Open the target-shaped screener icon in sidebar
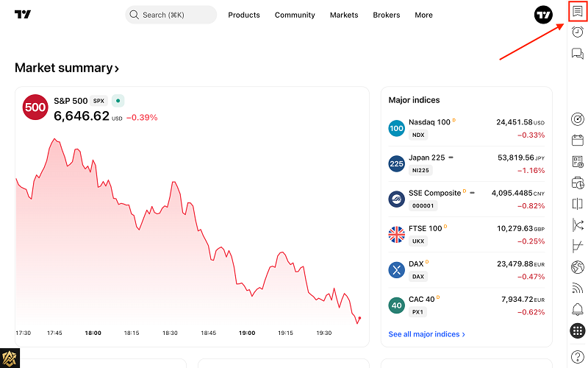This screenshot has width=588, height=368. click(x=578, y=119)
